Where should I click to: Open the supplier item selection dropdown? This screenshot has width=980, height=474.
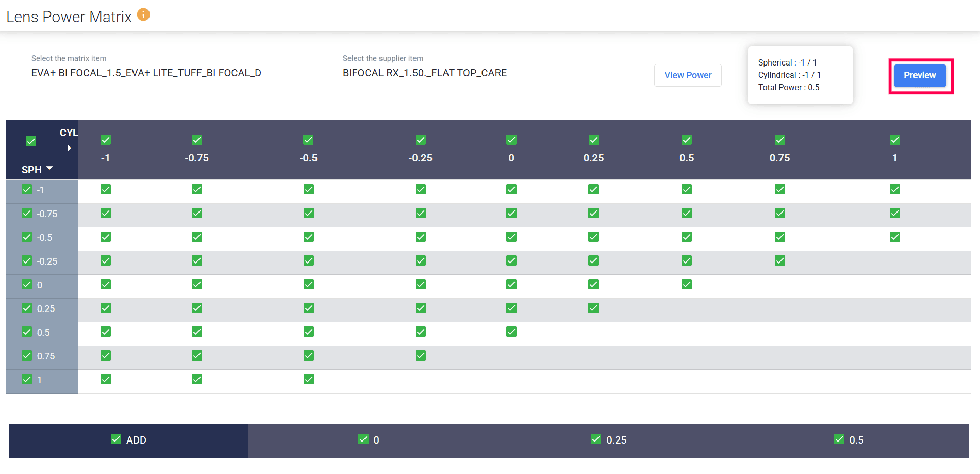(488, 73)
